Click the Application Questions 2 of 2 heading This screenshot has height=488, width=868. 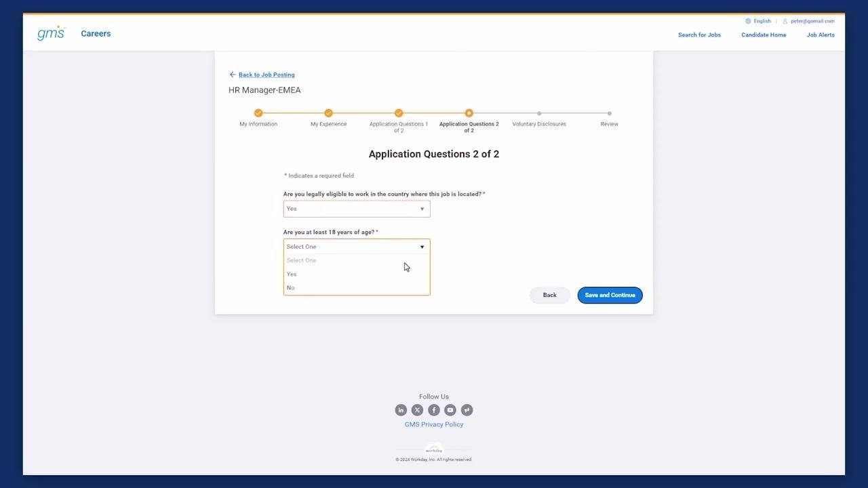coord(434,154)
